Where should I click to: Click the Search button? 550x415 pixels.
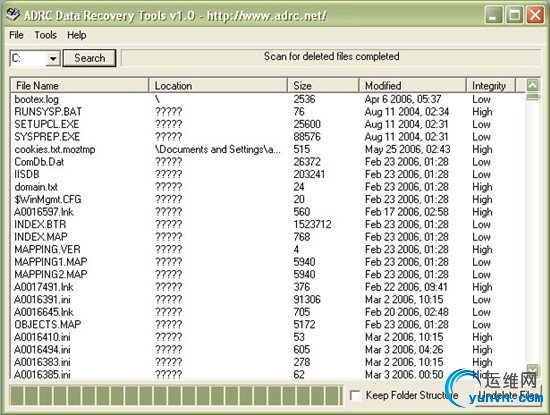(89, 58)
